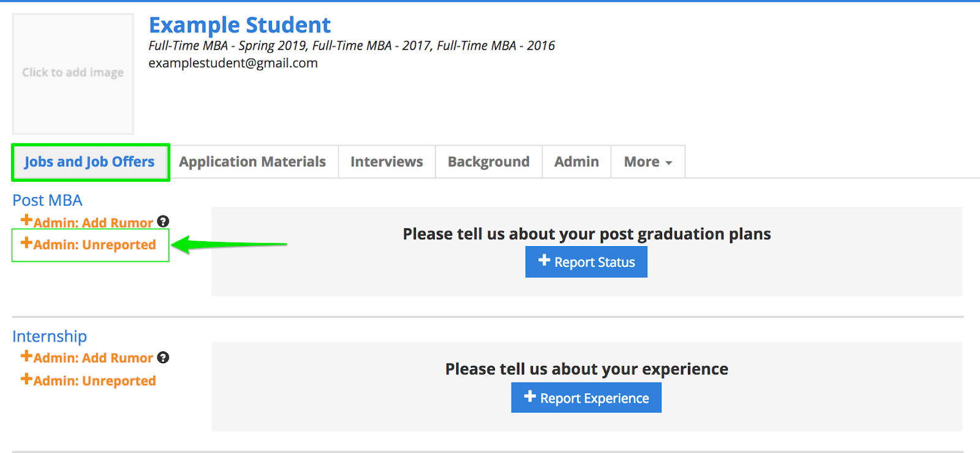Go to the Background tab
The height and width of the screenshot is (453, 980).
[x=488, y=162]
